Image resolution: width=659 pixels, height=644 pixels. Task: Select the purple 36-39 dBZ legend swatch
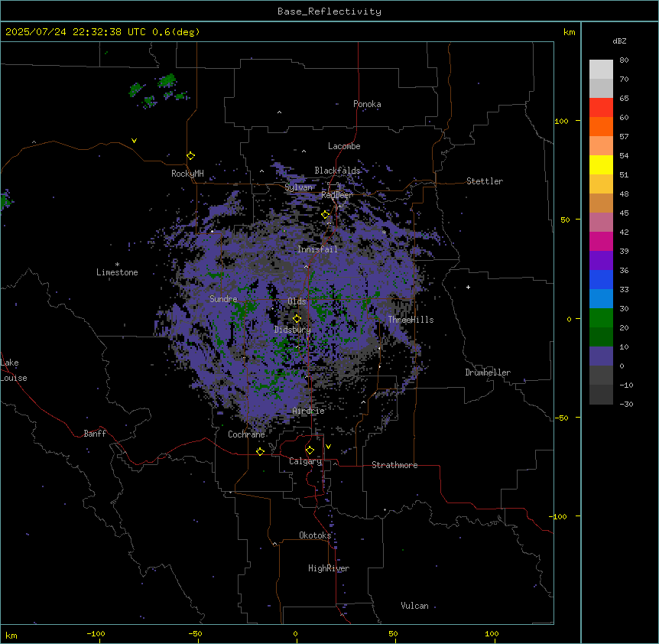(601, 261)
